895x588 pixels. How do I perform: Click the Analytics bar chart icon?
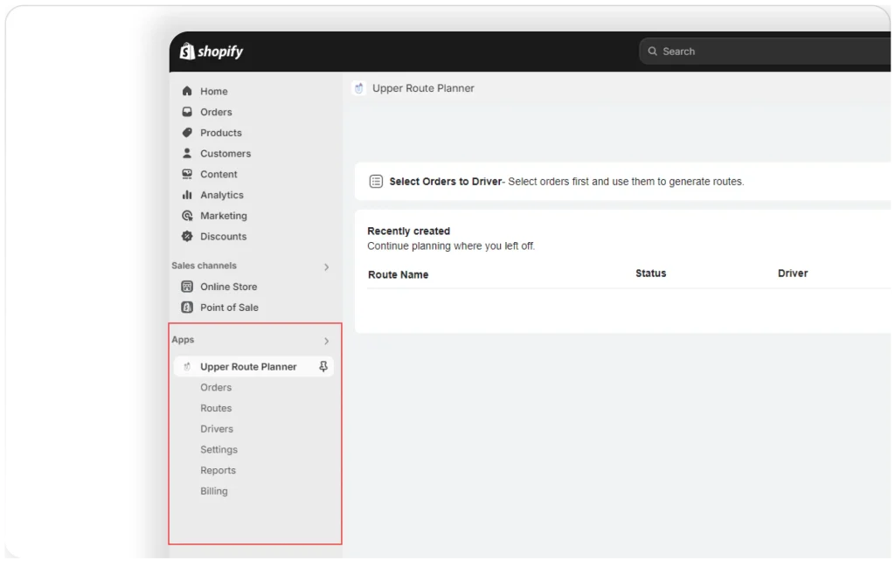(187, 195)
